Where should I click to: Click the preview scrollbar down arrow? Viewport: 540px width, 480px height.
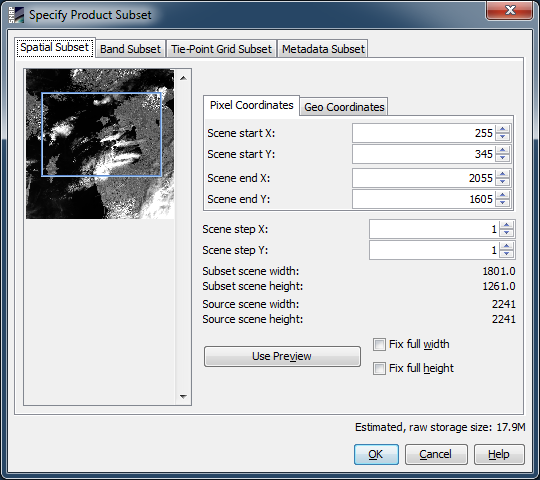(x=183, y=396)
